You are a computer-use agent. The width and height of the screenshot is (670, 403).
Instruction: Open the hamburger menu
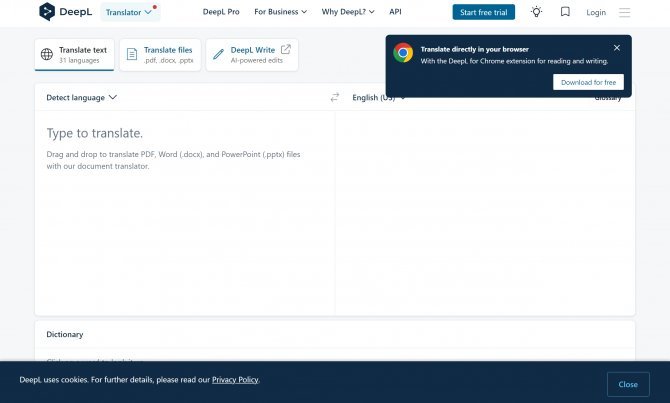coord(624,12)
